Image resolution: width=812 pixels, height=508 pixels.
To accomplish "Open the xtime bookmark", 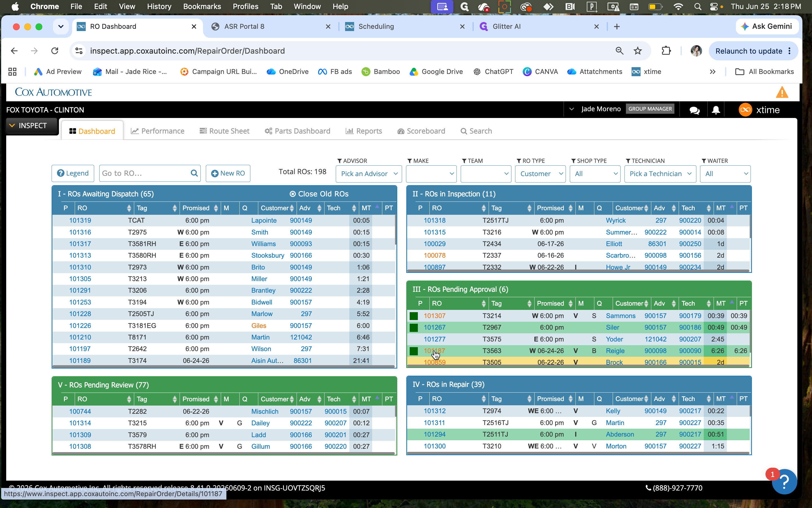I will [646, 72].
